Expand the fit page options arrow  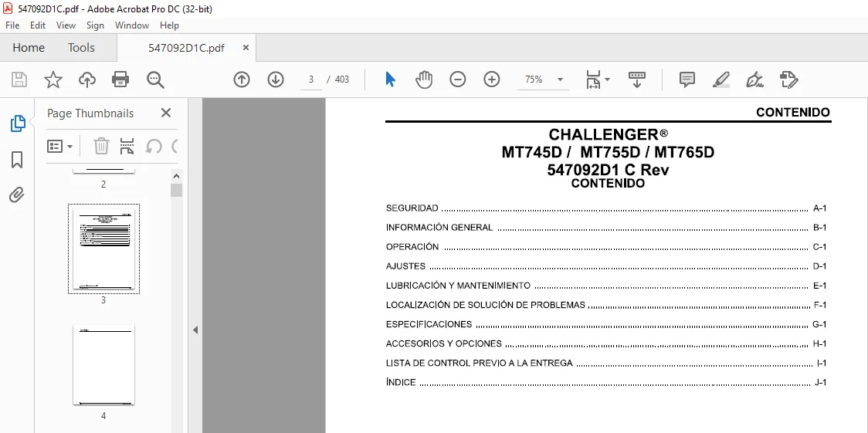[x=607, y=79]
